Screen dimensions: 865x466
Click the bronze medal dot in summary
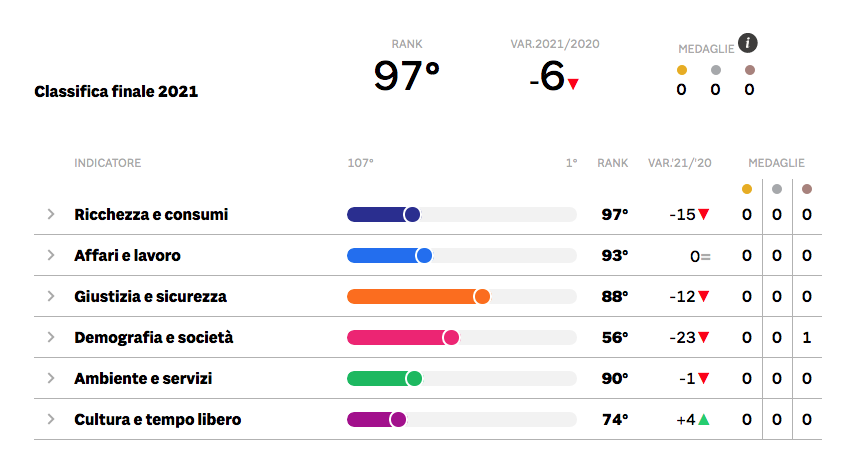click(x=750, y=70)
